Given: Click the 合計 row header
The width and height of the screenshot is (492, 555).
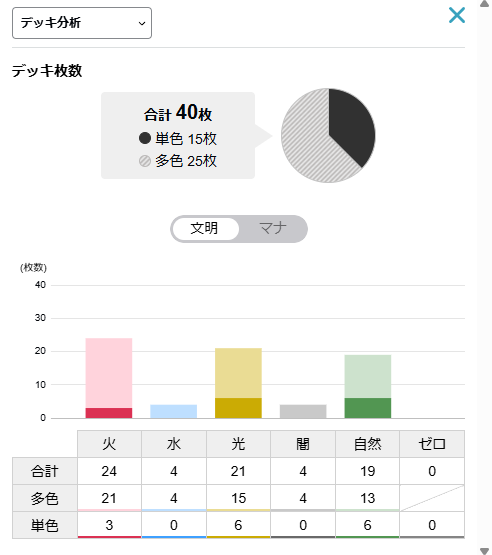Looking at the screenshot, I should pos(45,471).
